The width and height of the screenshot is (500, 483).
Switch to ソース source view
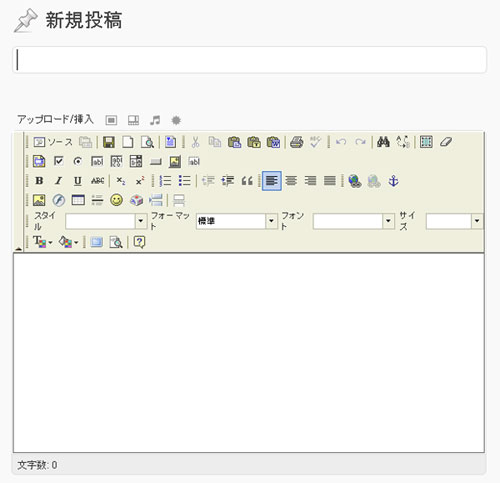(53, 142)
